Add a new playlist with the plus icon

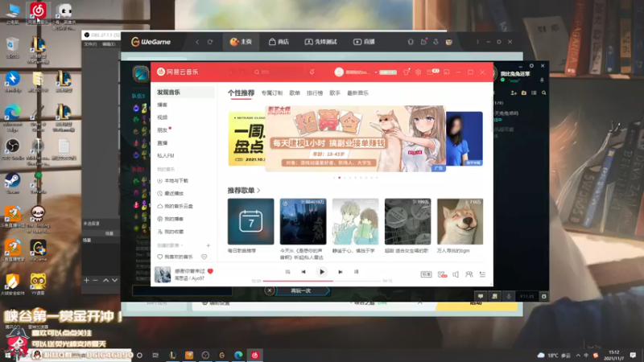click(x=208, y=245)
